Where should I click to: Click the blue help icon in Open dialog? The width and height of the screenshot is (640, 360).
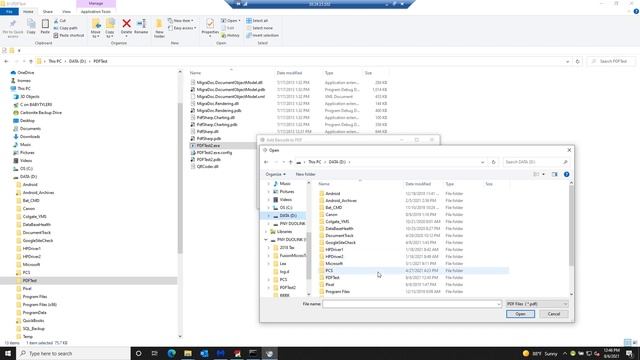coord(567,174)
